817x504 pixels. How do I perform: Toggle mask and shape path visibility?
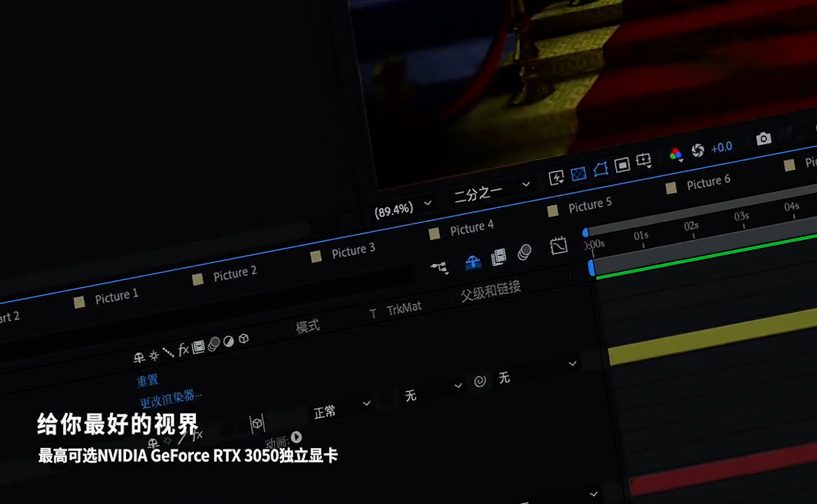coord(600,169)
